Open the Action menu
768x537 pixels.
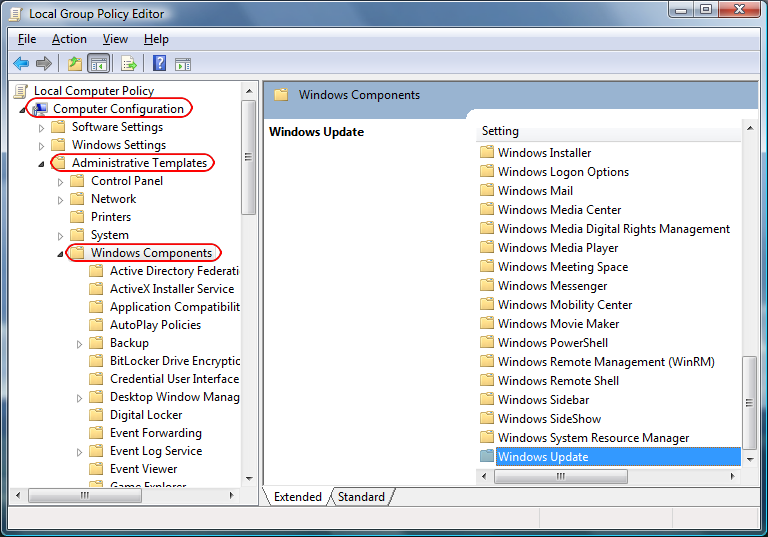click(69, 39)
